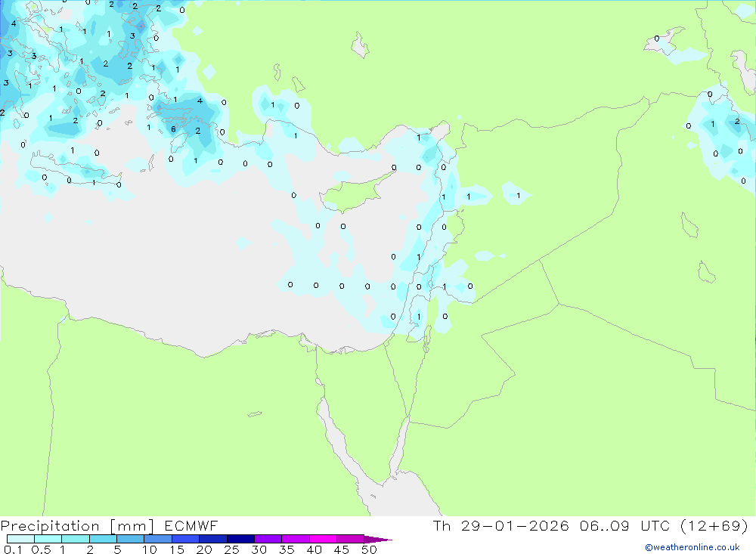Click the 15–20 mm legend color swatch
756x554 pixels.
186,539
